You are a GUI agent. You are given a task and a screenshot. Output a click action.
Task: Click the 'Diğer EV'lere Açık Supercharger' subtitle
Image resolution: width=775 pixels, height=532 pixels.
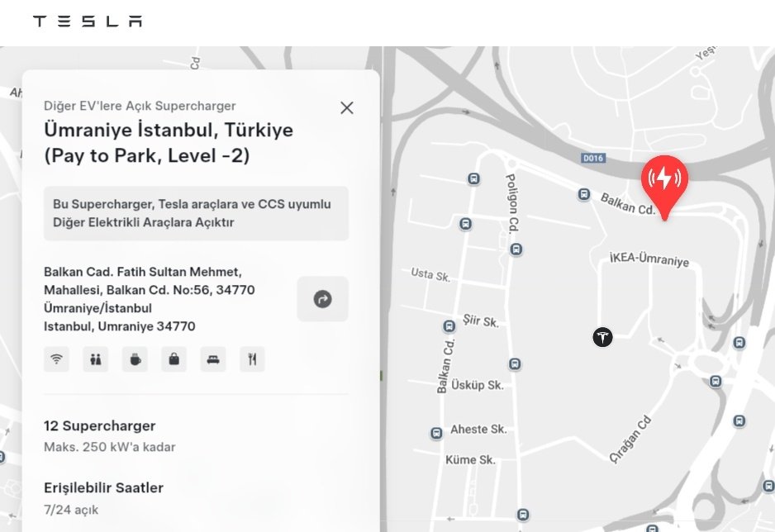(140, 106)
